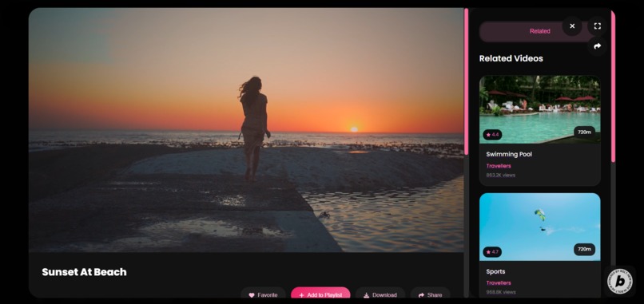Viewport: 644px width, 304px height.
Task: Switch to the Related tab
Action: pos(539,31)
